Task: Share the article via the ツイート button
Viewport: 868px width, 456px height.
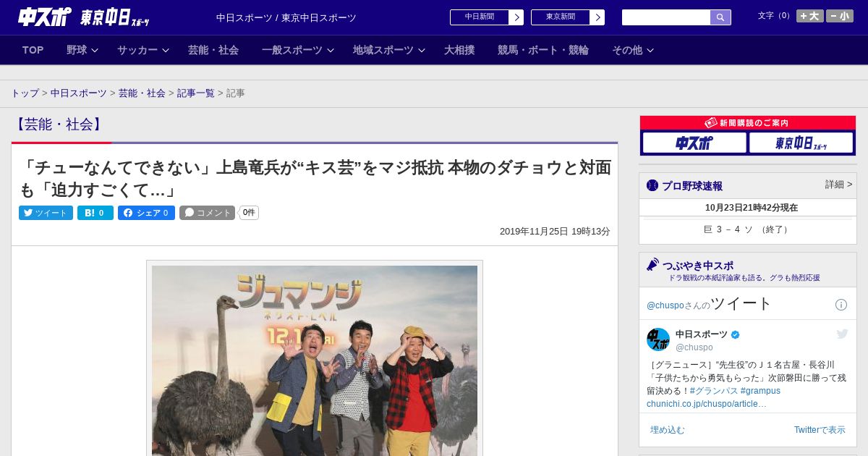Action: point(46,213)
